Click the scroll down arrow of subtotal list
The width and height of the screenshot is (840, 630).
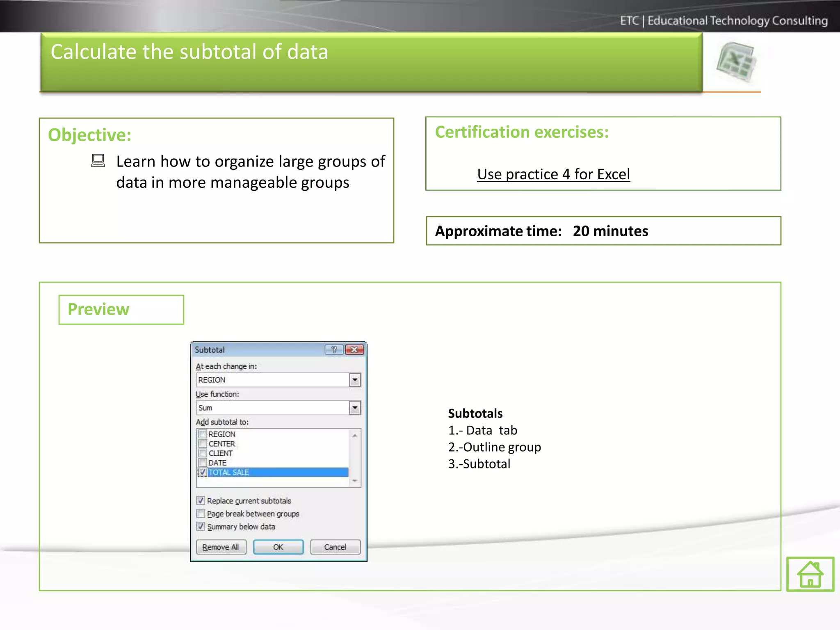click(x=355, y=481)
